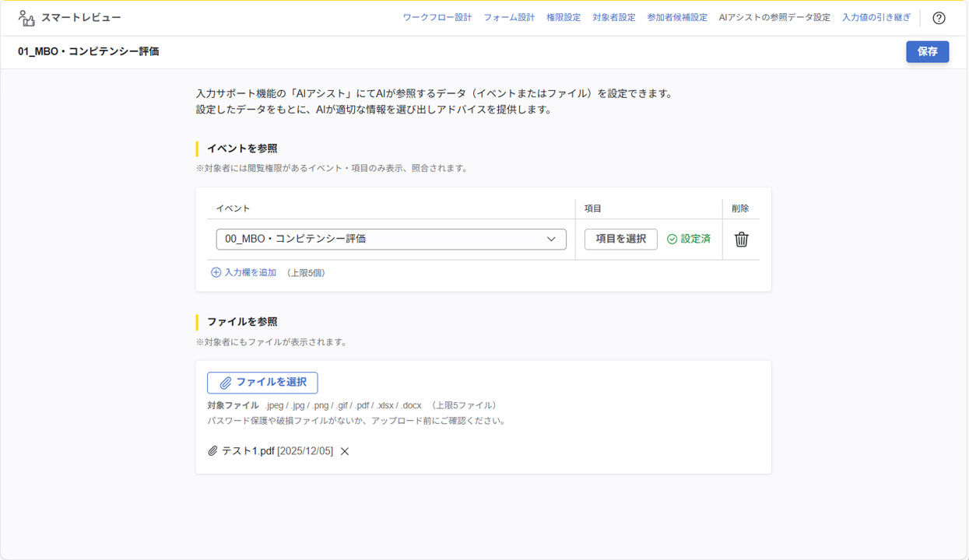Navigate to ワークフロー設計
Image resolution: width=969 pixels, height=560 pixels.
(437, 16)
